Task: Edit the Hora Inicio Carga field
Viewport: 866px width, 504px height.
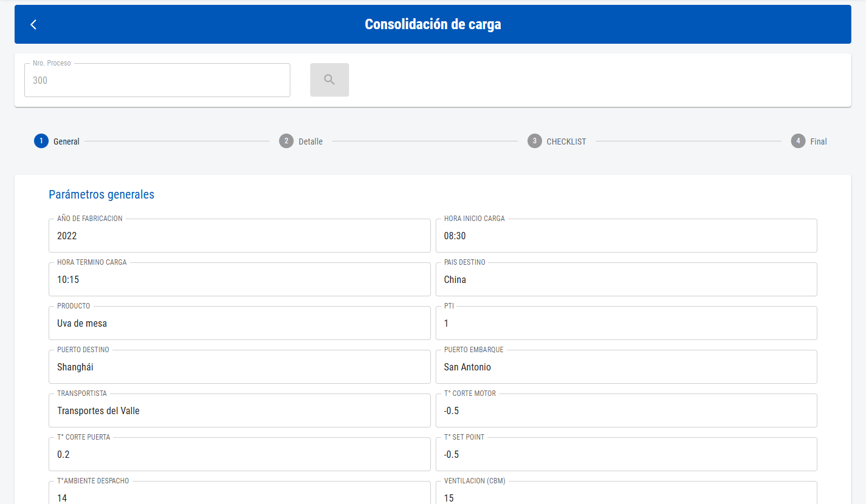Action: point(627,236)
